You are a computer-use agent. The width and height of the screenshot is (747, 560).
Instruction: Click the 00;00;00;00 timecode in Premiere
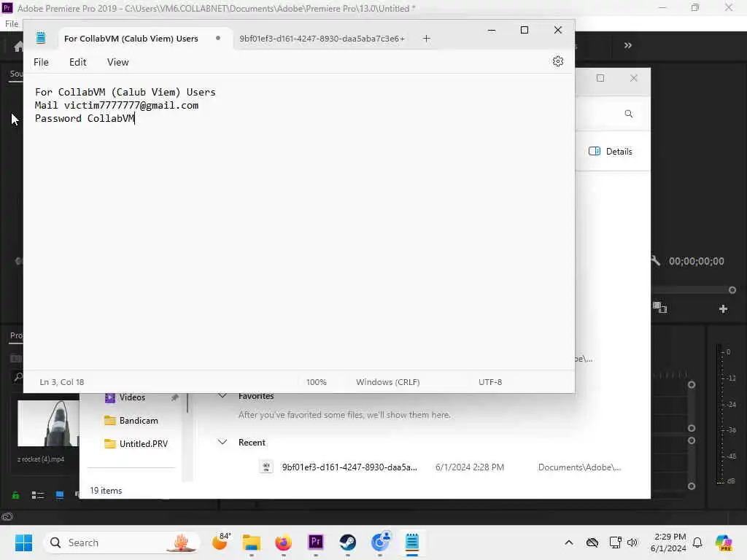pyautogui.click(x=697, y=261)
